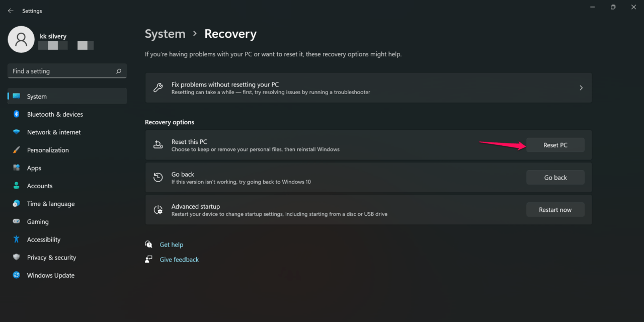Click the Find a setting search box
The image size is (644, 322).
(66, 70)
